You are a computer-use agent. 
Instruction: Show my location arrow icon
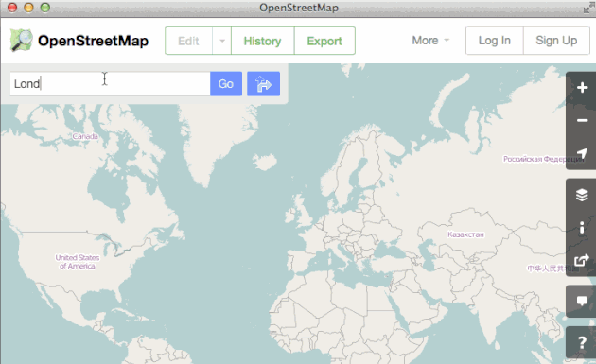coord(581,153)
